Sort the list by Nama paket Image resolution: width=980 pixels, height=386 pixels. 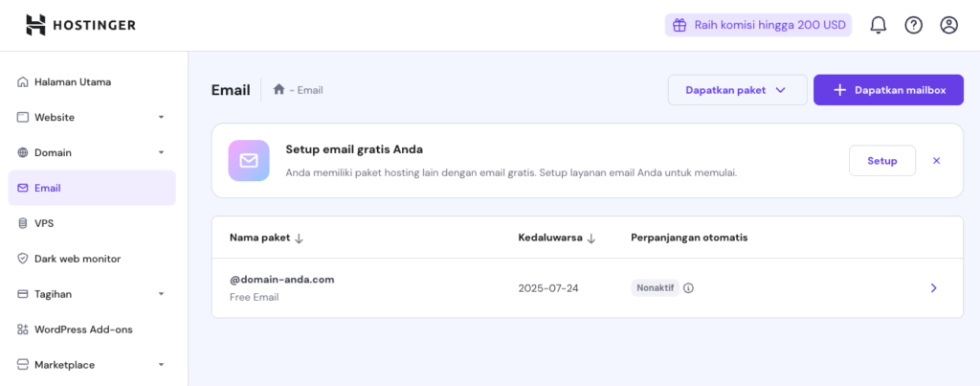point(266,238)
